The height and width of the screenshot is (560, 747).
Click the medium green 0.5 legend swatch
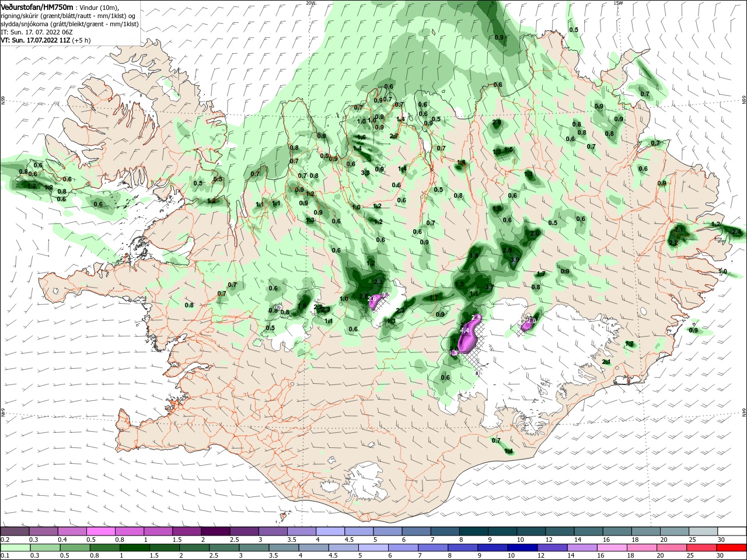75,549
